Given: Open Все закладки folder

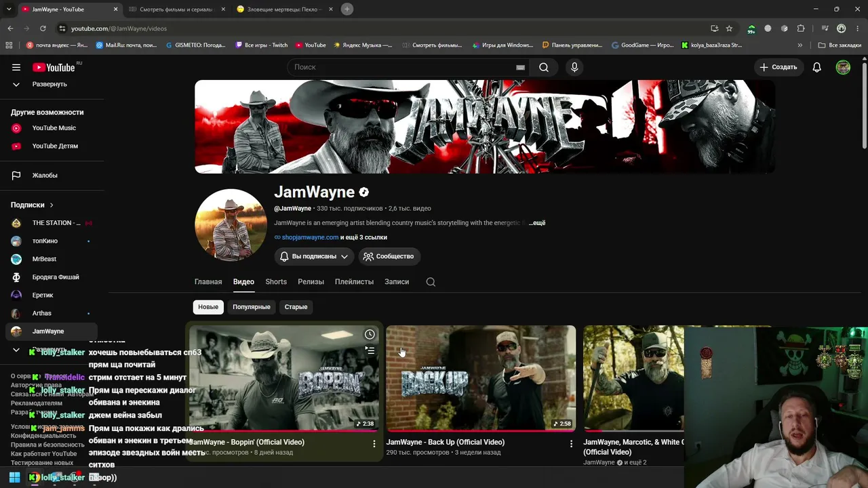Looking at the screenshot, I should point(840,45).
